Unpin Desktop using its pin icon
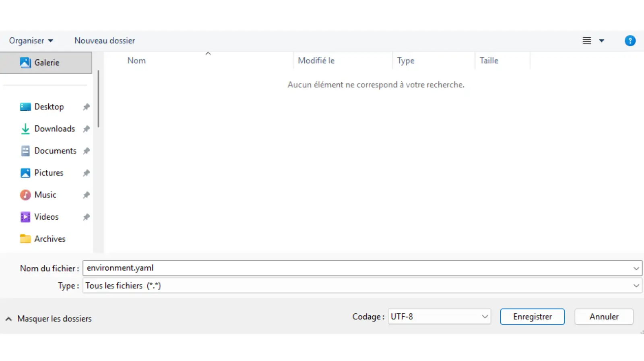Screen dimensions: 644x361 pos(86,107)
